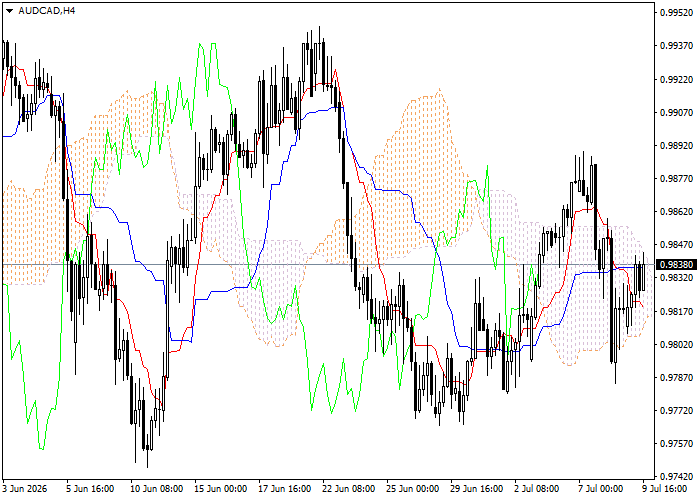Click the 10 Jun 08:00 time label
This screenshot has width=700, height=500.
(156, 489)
